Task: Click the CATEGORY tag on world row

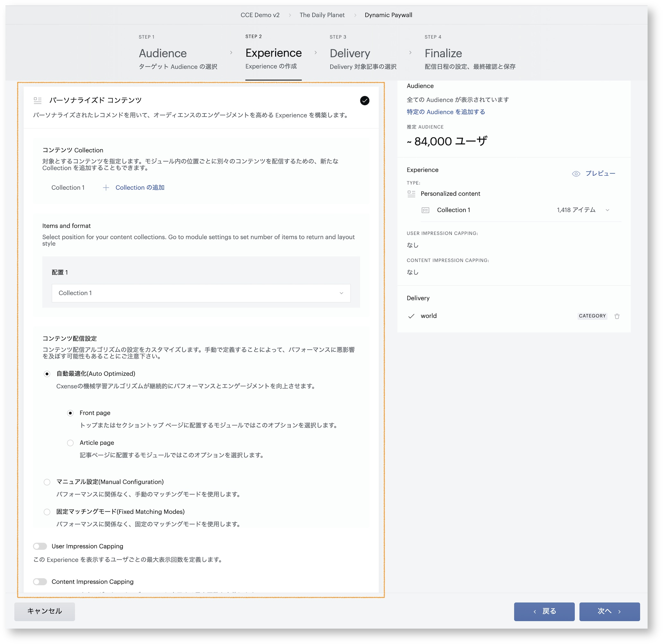Action: (592, 316)
